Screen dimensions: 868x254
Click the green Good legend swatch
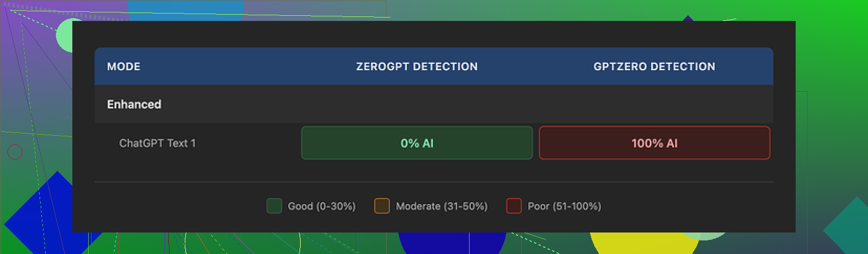(274, 206)
